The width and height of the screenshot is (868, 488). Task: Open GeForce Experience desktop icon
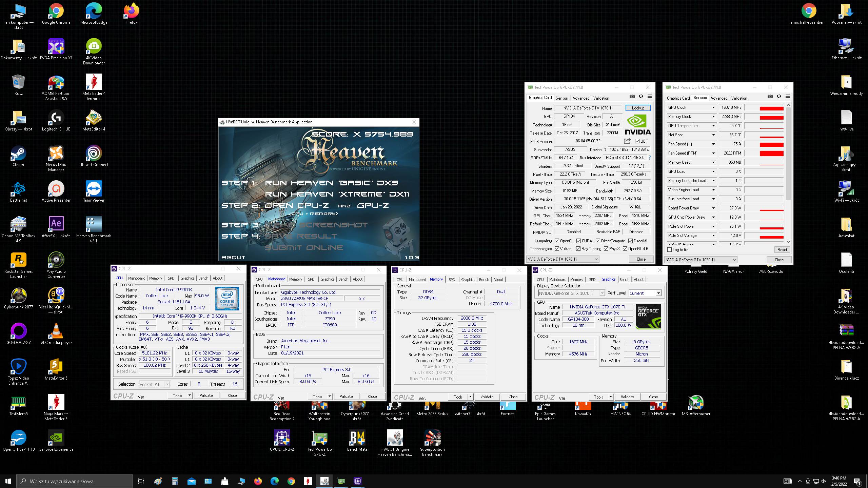56,441
